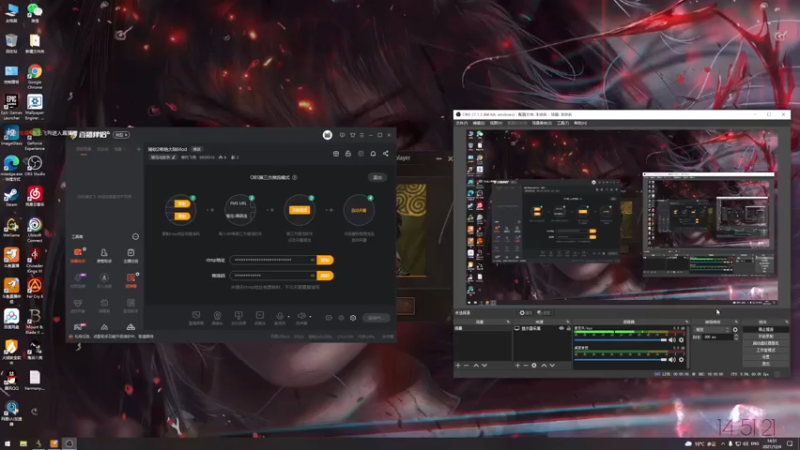This screenshot has height=450, width=800.
Task: Open the task list toolbox tool in the first row
Action: tap(131, 255)
